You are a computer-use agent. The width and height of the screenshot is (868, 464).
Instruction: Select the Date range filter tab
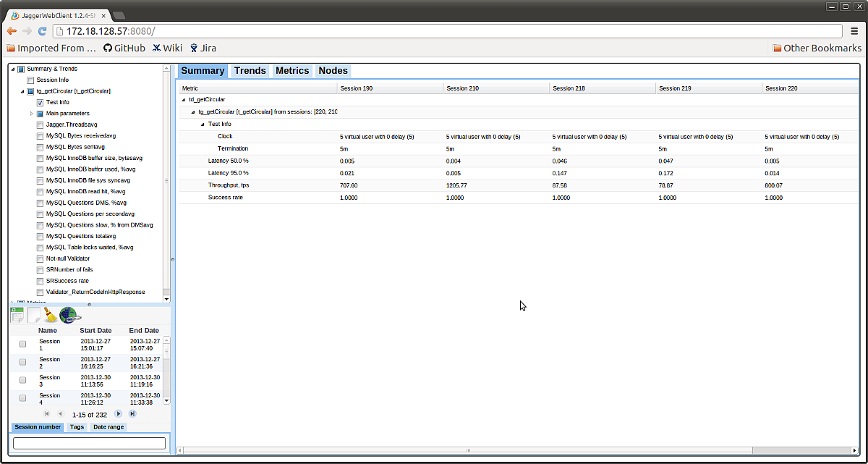coord(109,427)
